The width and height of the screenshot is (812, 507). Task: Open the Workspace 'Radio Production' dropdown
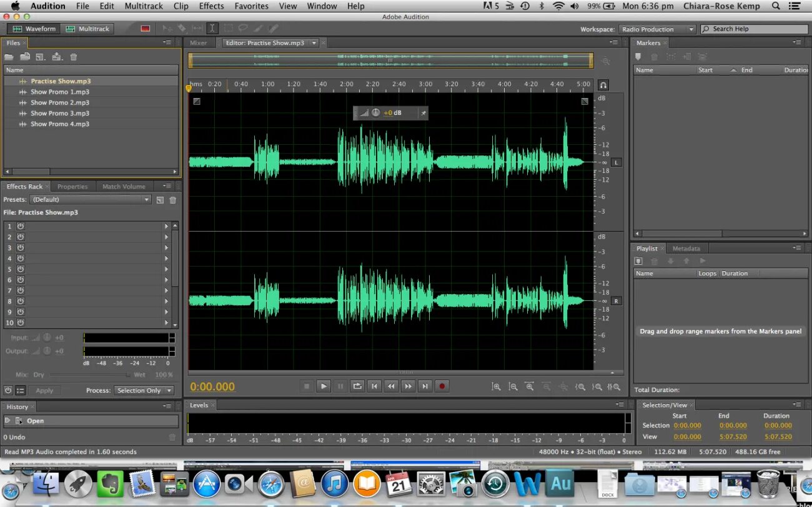pyautogui.click(x=656, y=29)
